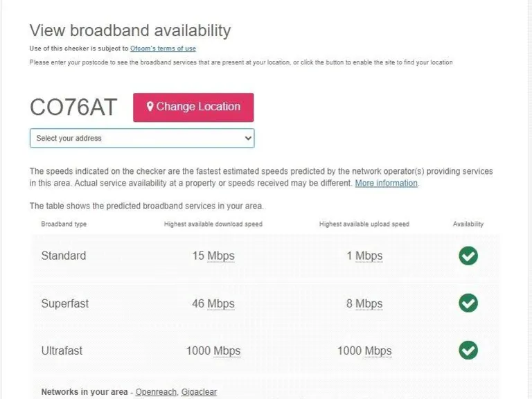Open Ofcom's terms of use link
532x399 pixels.
tap(163, 48)
